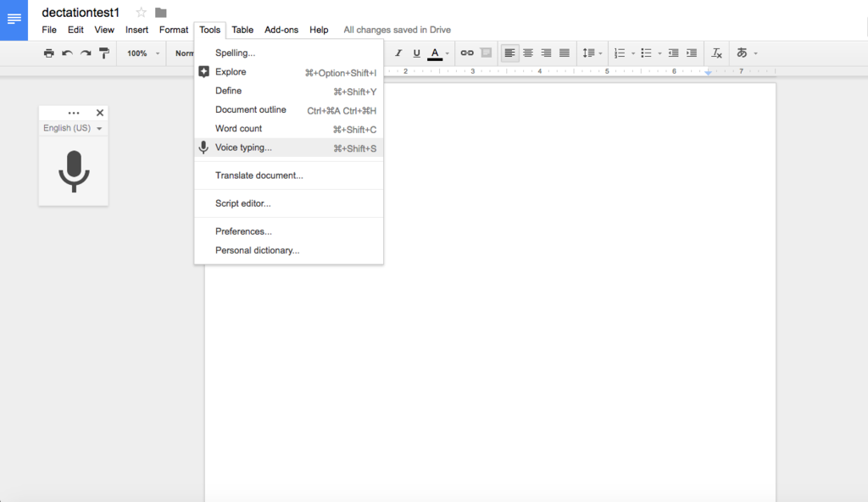Select Translate document... menu entry
This screenshot has width=868, height=502.
pyautogui.click(x=288, y=176)
